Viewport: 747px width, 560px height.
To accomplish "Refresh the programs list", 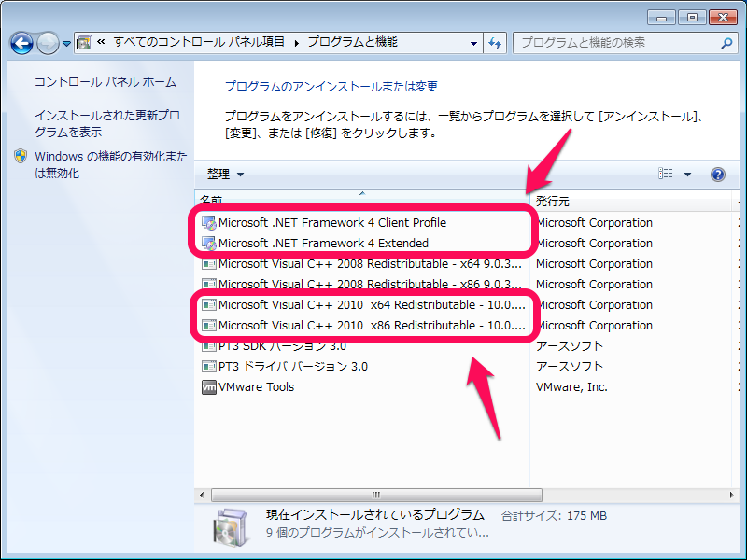I will tap(495, 43).
